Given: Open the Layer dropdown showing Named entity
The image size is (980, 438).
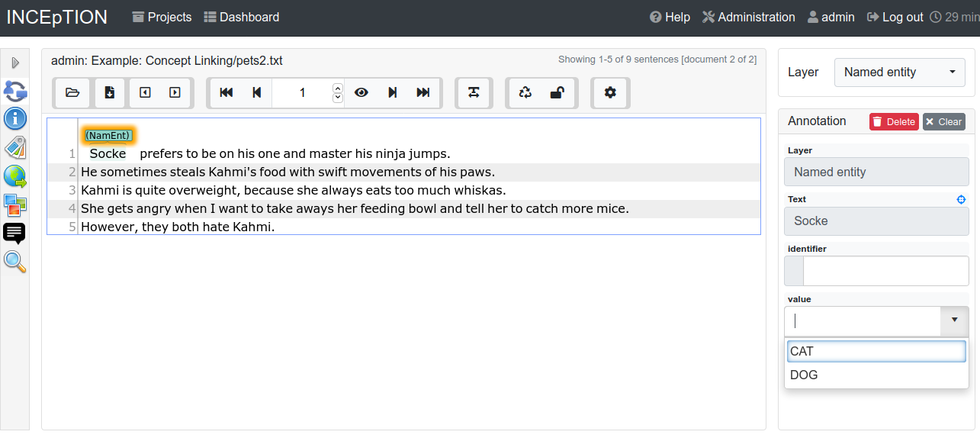Looking at the screenshot, I should [899, 72].
